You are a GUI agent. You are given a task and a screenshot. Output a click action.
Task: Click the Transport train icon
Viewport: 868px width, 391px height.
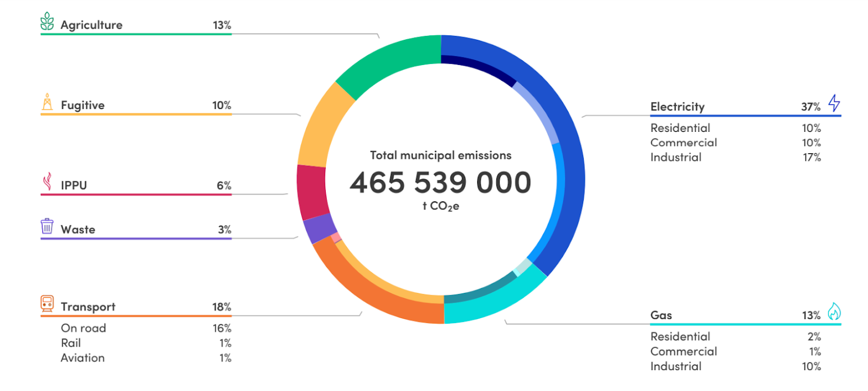(x=48, y=305)
